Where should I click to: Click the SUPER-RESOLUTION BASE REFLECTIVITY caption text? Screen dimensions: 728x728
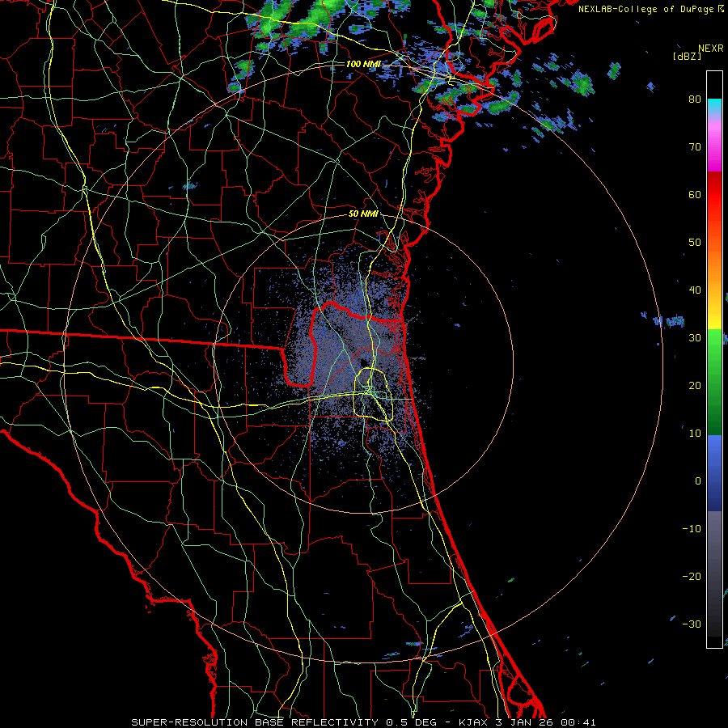click(255, 722)
